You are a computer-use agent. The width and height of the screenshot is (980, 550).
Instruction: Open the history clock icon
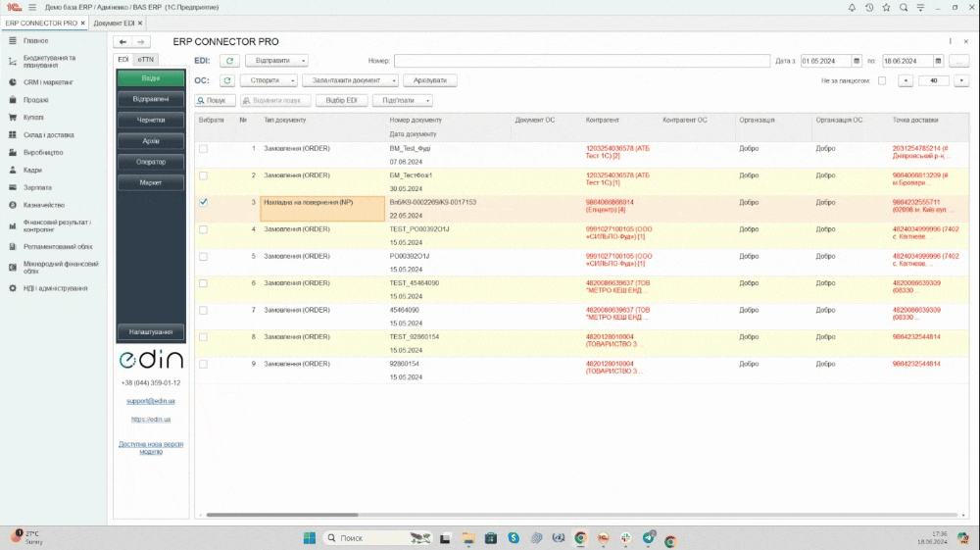click(x=868, y=7)
